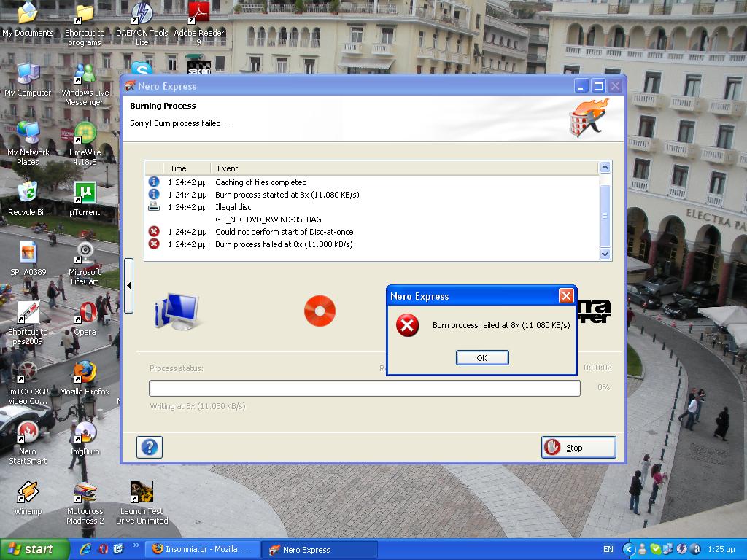Launch Opera from Quick Launch bar
The width and height of the screenshot is (747, 560).
click(103, 549)
